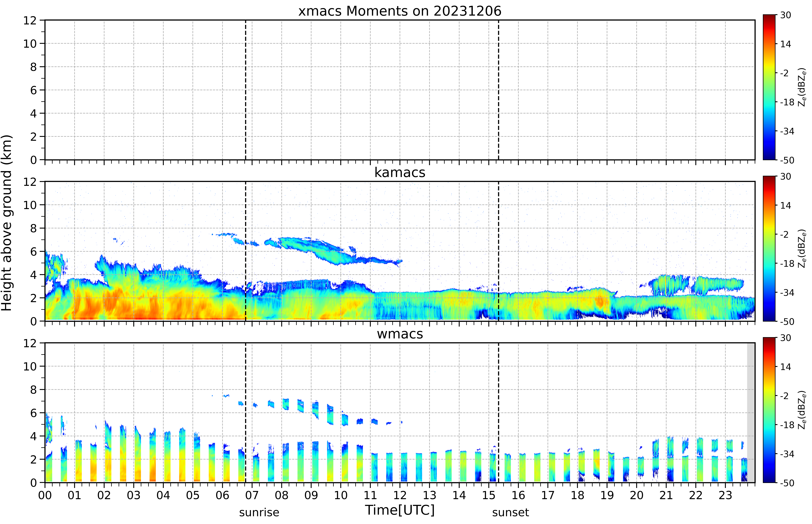The width and height of the screenshot is (812, 524).
Task: Click the dashed sunrise line in xmacs panel
Action: point(246,90)
